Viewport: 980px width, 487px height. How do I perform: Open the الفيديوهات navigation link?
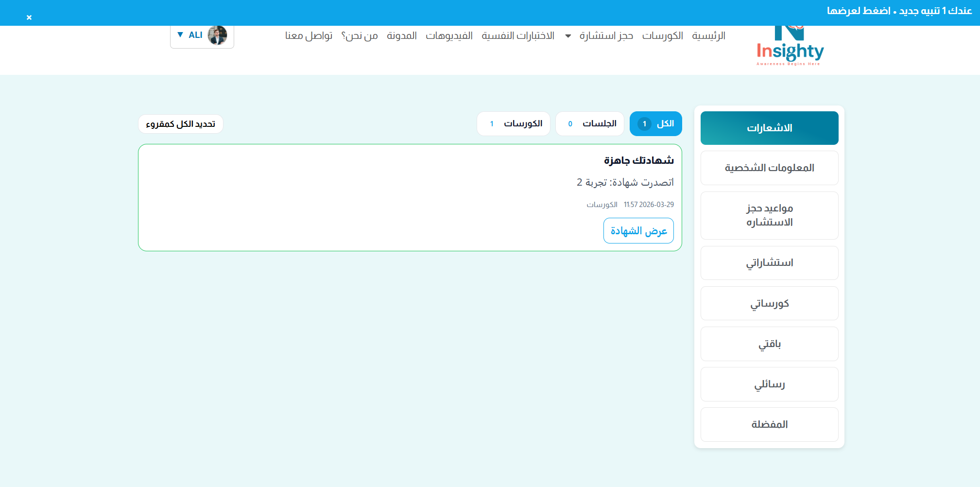click(449, 36)
